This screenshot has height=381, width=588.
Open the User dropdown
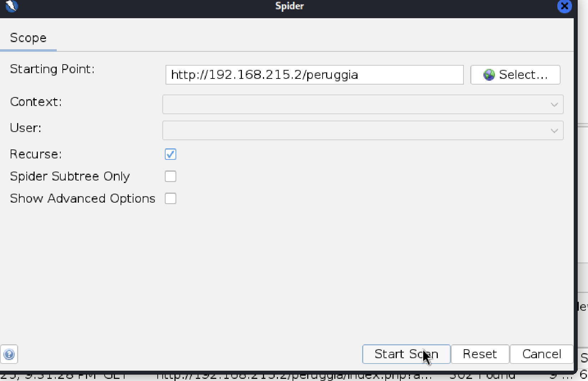[363, 131]
